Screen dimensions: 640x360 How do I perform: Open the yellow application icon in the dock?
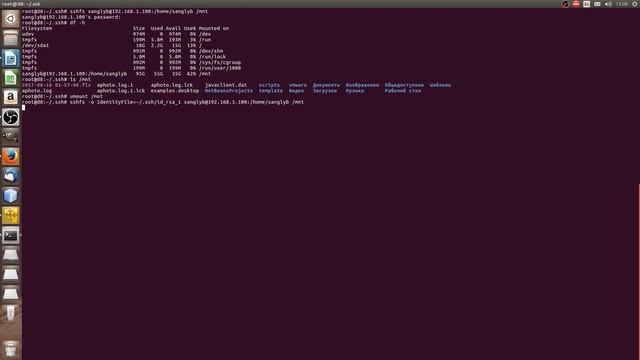(11, 216)
